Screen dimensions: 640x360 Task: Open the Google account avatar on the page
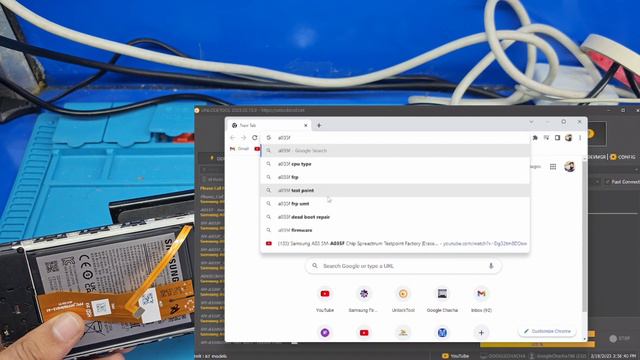tap(569, 167)
